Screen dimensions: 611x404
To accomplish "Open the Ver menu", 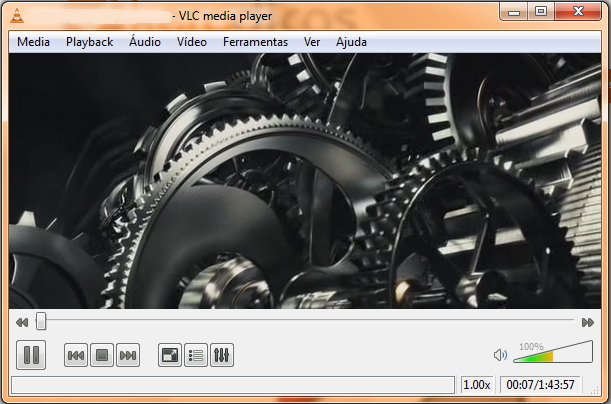I will pyautogui.click(x=312, y=42).
